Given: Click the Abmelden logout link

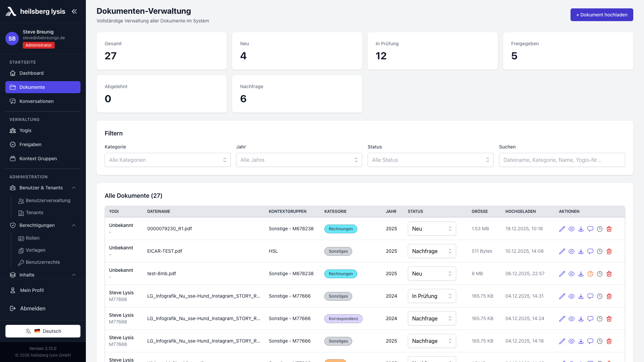Looking at the screenshot, I should (32, 308).
